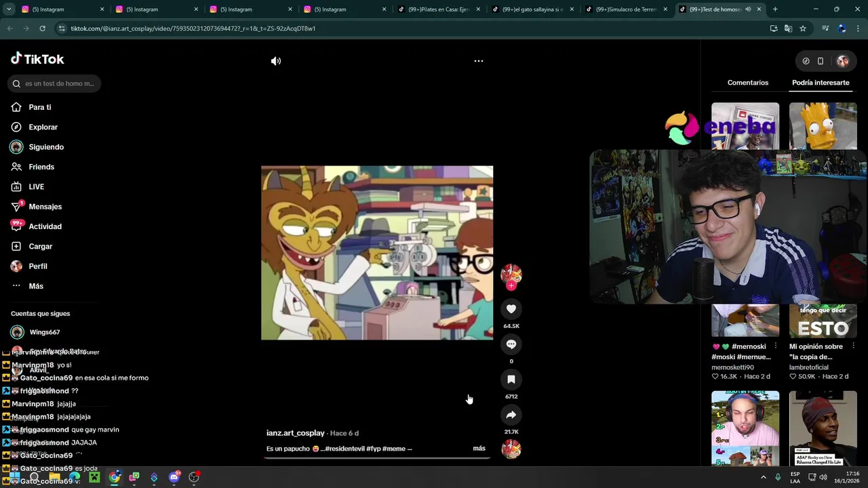Open Chrome media controls icon
Image resolution: width=868 pixels, height=488 pixels.
825,28
